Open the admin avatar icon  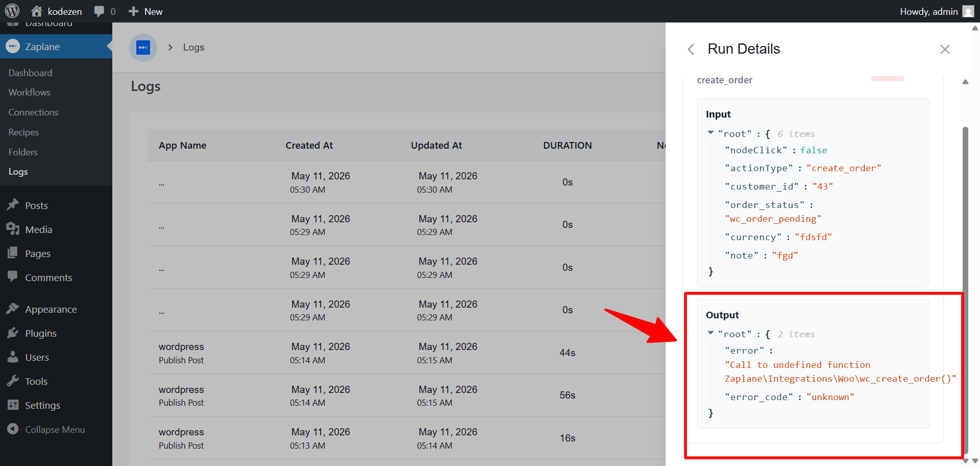(x=968, y=11)
